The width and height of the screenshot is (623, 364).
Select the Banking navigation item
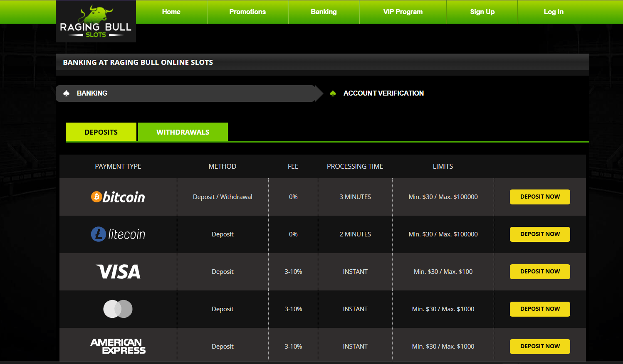coord(324,12)
